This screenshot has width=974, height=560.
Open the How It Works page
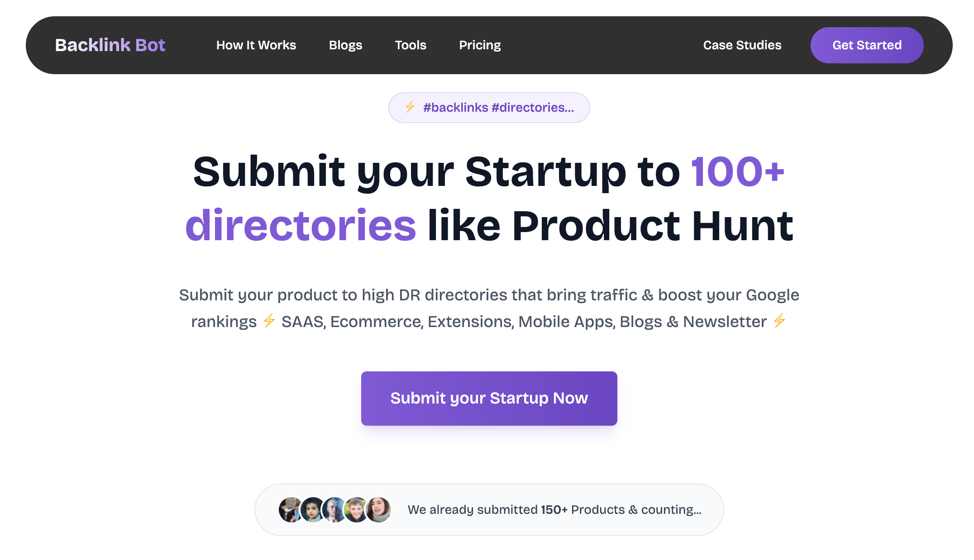(x=256, y=45)
